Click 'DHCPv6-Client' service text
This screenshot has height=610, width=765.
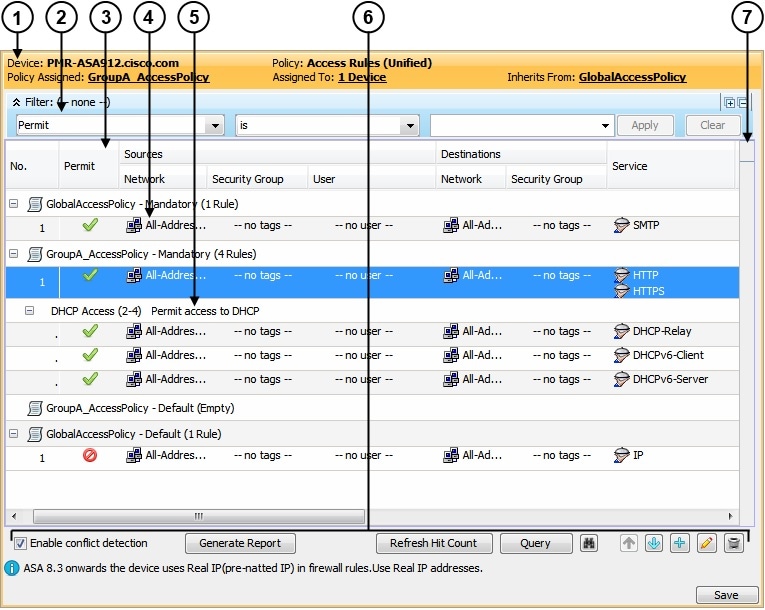tap(668, 355)
